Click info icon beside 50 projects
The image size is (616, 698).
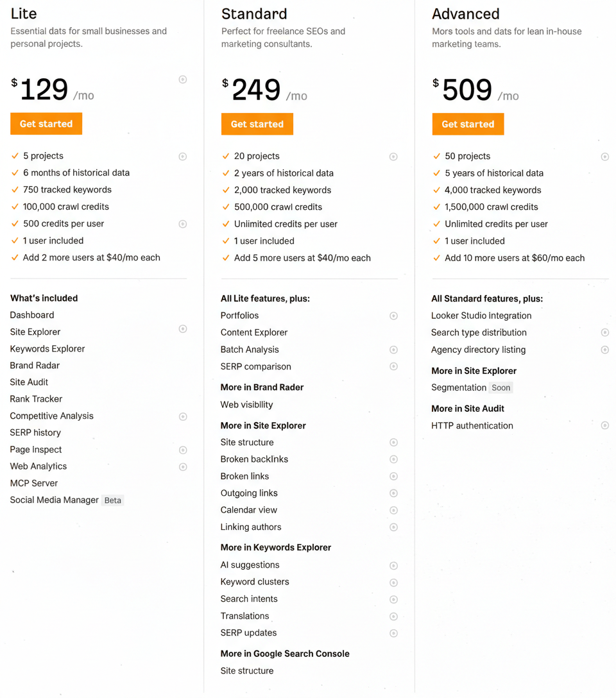point(604,157)
